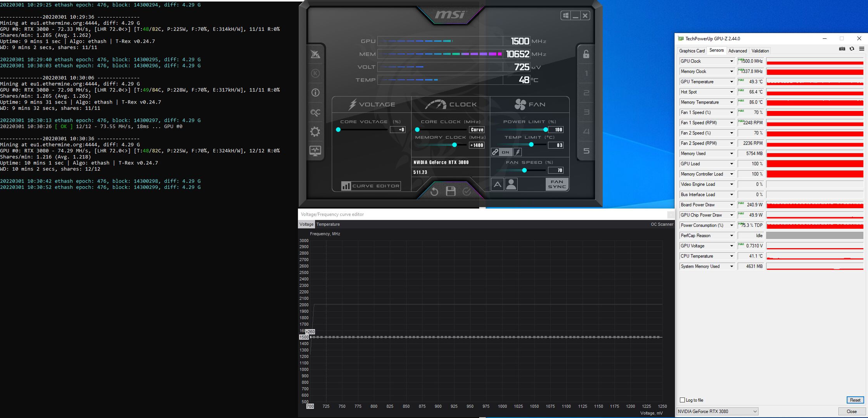Screen dimensions: 868x418
Task: Switch to the Advanced tab
Action: tap(737, 51)
